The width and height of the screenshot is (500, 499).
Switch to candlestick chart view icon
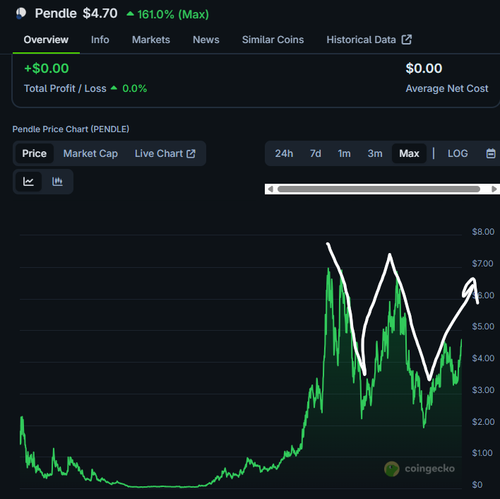[x=57, y=182]
